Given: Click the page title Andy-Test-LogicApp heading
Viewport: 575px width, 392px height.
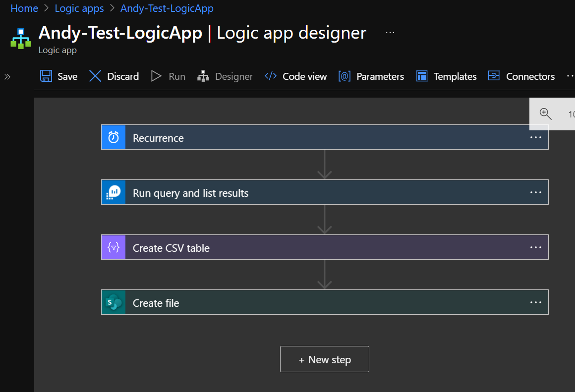Looking at the screenshot, I should tap(120, 33).
